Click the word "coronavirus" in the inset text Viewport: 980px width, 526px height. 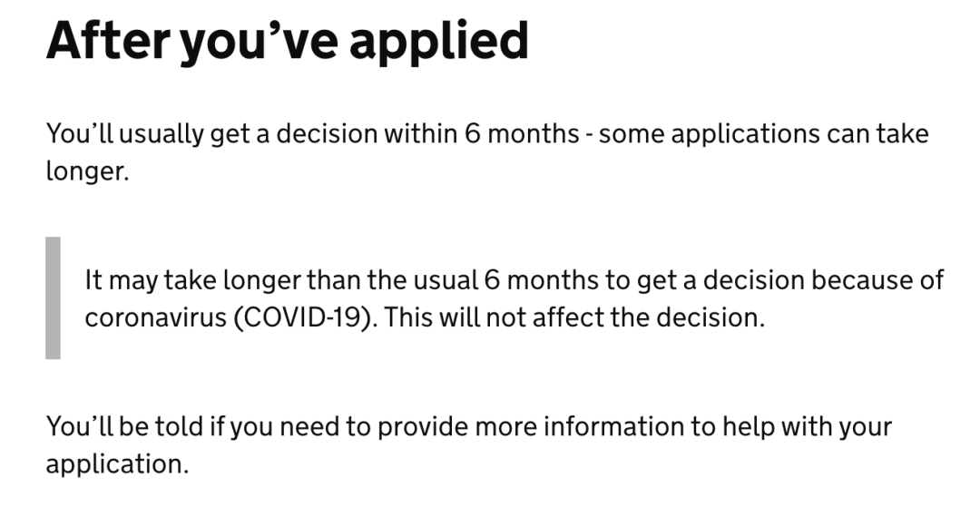(x=156, y=317)
